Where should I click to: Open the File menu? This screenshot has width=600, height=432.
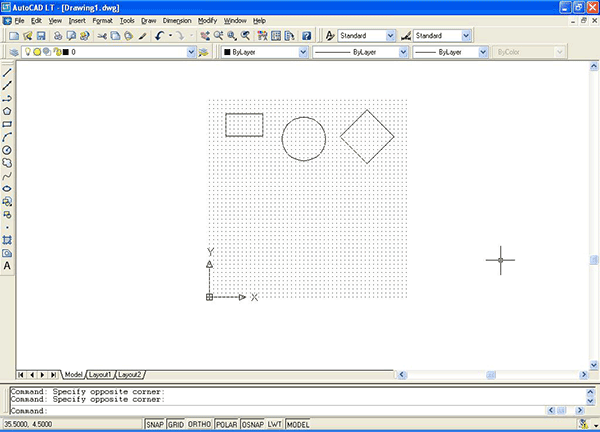(x=19, y=21)
